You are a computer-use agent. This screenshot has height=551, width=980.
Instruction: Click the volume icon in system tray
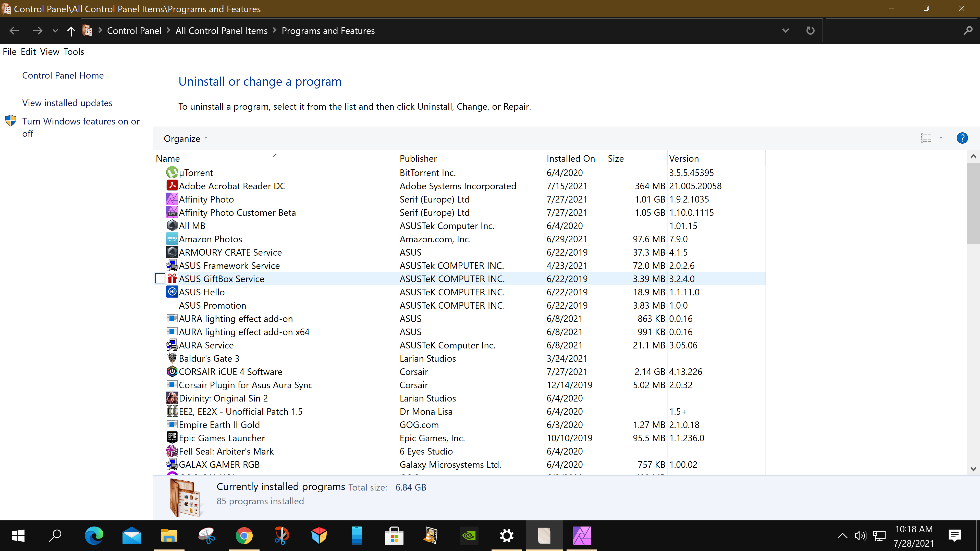pyautogui.click(x=860, y=535)
